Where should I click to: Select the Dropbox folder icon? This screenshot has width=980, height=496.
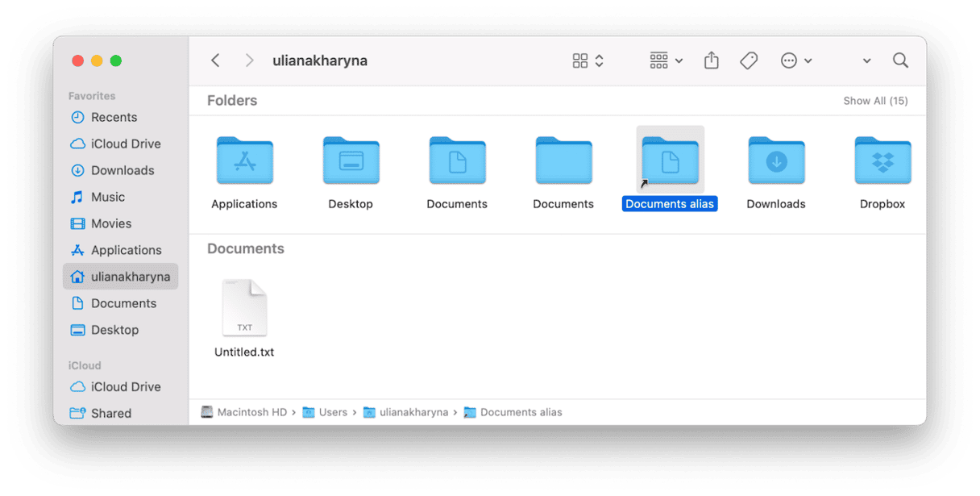tap(882, 160)
